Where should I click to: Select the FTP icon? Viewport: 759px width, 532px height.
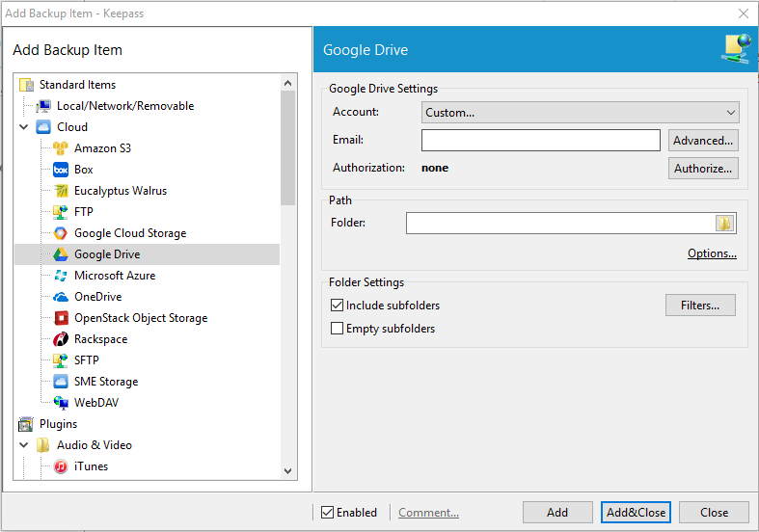(x=61, y=212)
